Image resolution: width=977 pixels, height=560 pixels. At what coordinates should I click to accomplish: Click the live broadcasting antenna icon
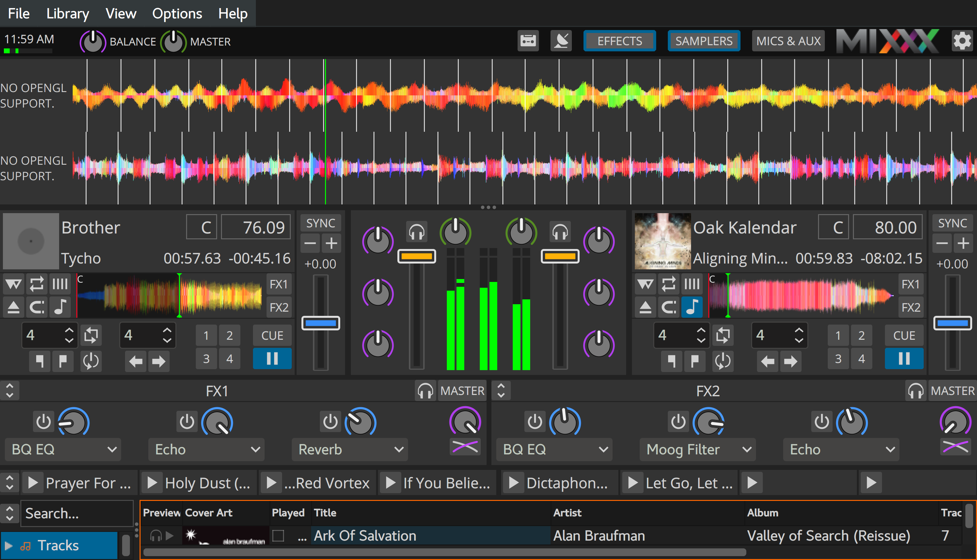(x=561, y=41)
